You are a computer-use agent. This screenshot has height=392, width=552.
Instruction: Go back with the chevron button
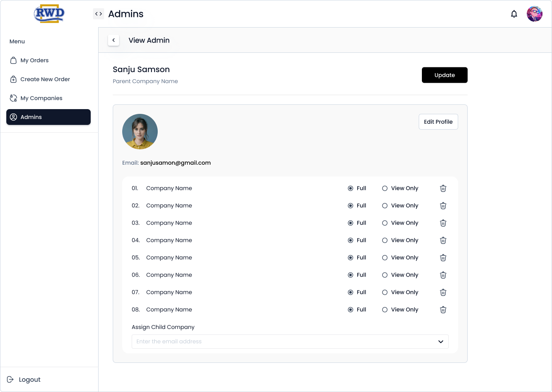[x=114, y=40]
